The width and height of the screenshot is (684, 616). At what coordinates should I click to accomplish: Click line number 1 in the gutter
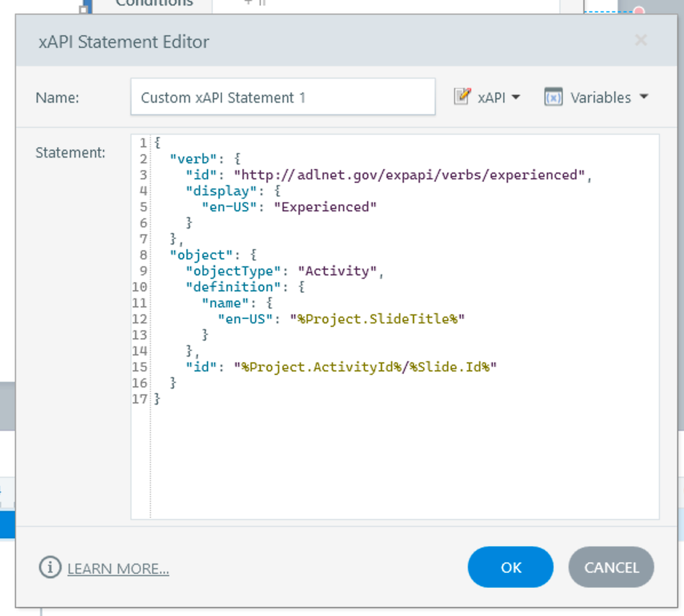(142, 143)
